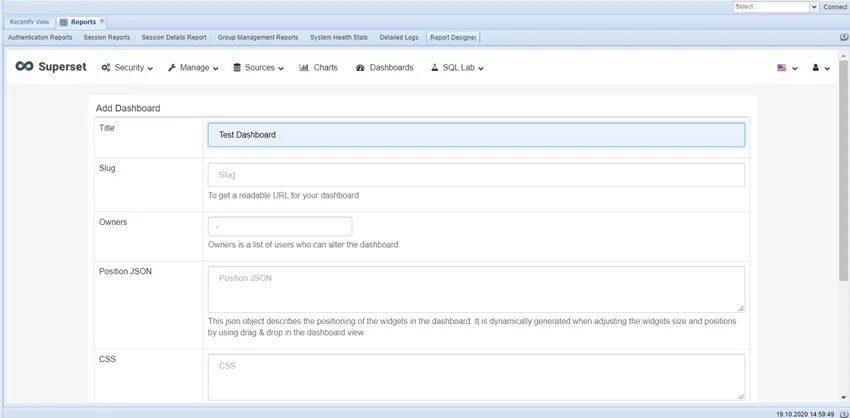Open Report Designer tab

453,37
